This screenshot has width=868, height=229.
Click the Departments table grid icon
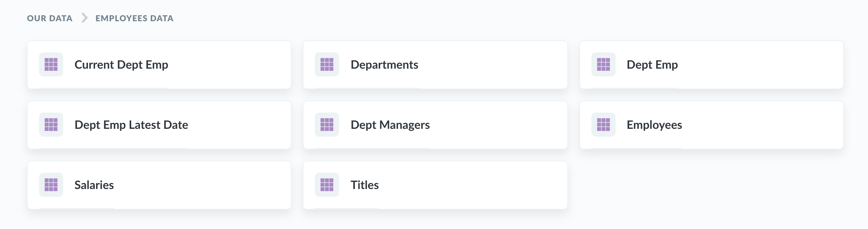327,65
